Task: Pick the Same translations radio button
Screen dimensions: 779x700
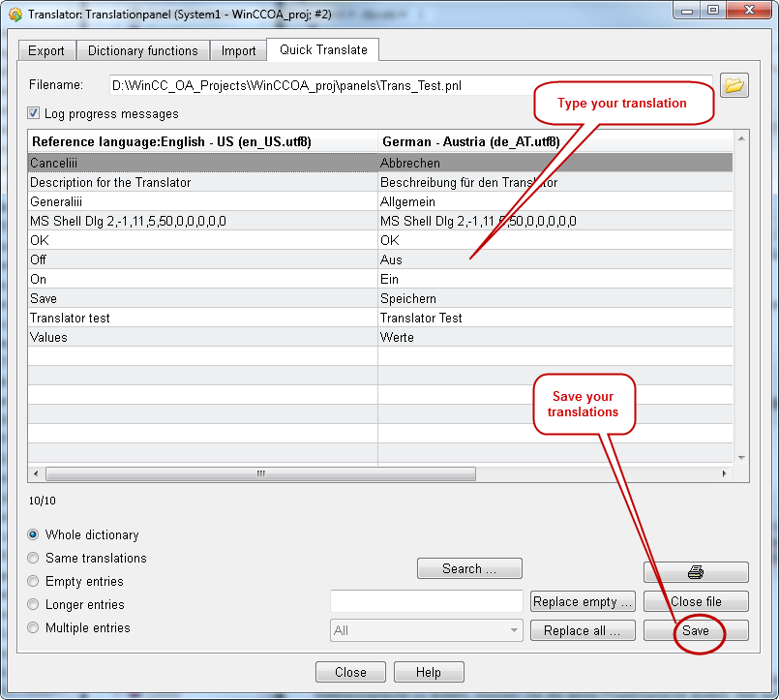Action: pos(34,558)
